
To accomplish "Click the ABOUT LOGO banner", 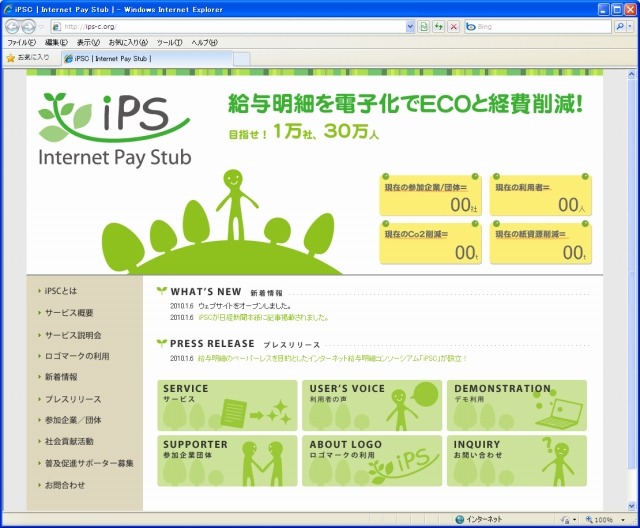I will point(372,461).
